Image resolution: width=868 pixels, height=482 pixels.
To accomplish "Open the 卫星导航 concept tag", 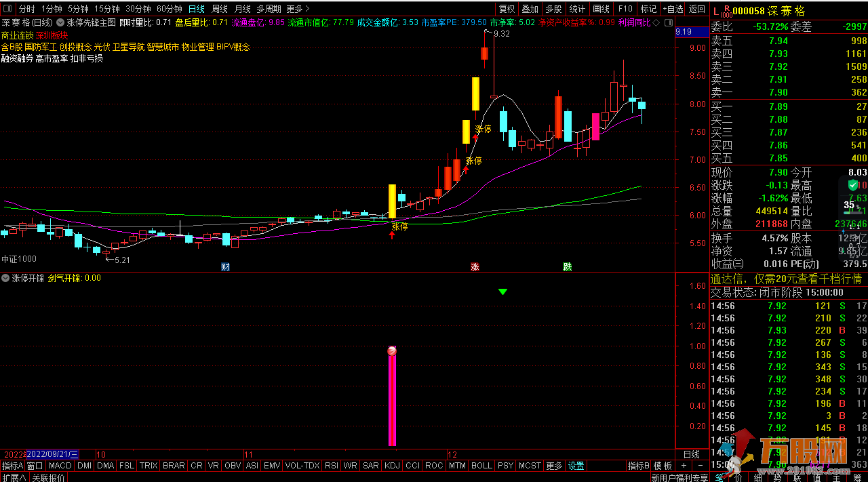I will [x=129, y=47].
